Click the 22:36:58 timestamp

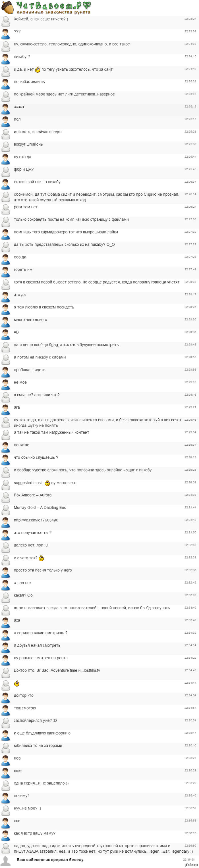click(188, 859)
